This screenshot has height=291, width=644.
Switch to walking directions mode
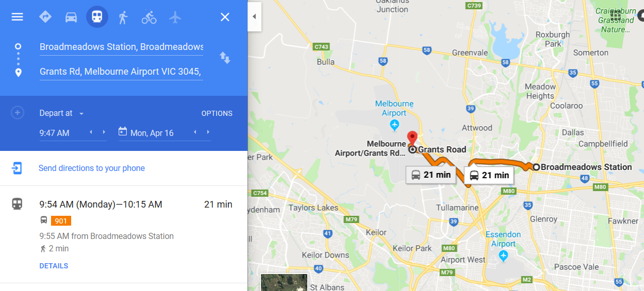point(123,17)
